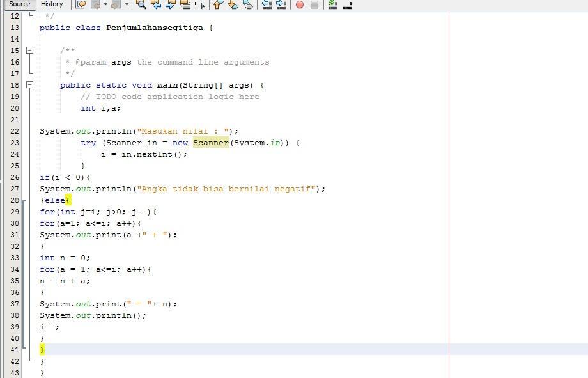Toggle Bookmark on current line icon
Viewport: 588px width, 378px height.
tap(247, 4)
